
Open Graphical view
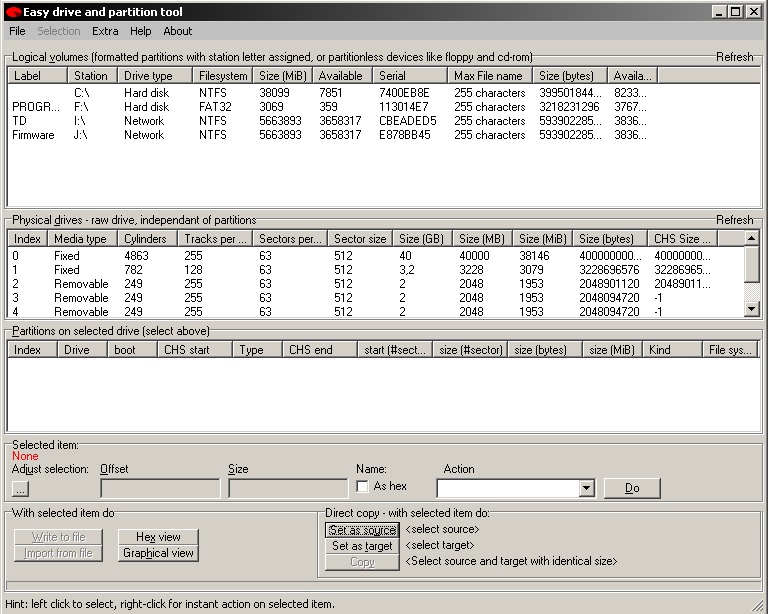158,553
